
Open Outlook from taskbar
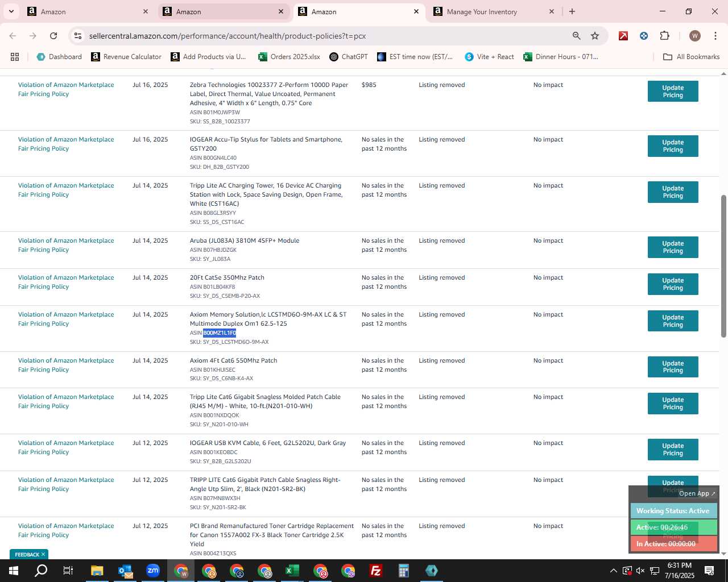click(125, 571)
